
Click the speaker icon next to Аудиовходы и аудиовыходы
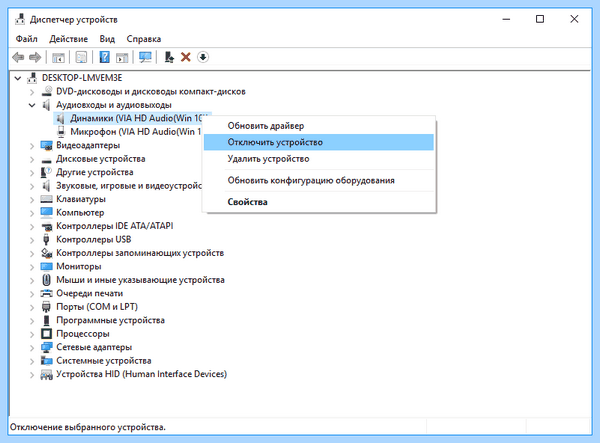[x=46, y=104]
